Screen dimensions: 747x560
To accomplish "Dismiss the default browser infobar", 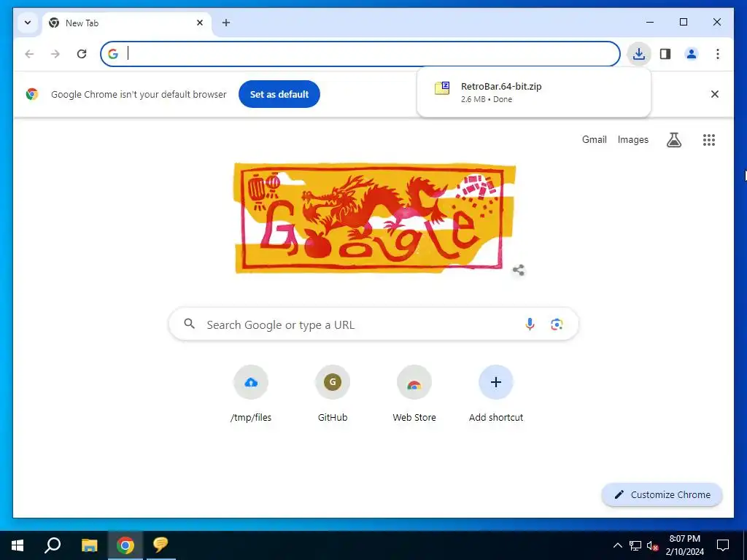I will [715, 94].
